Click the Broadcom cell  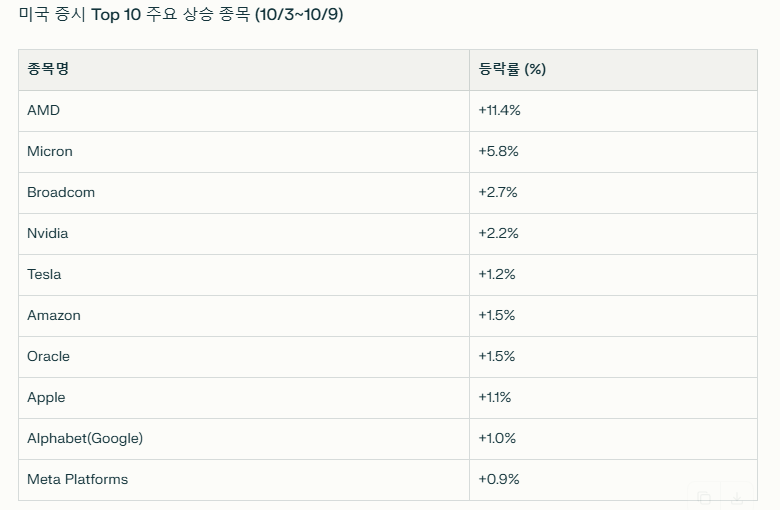click(61, 193)
